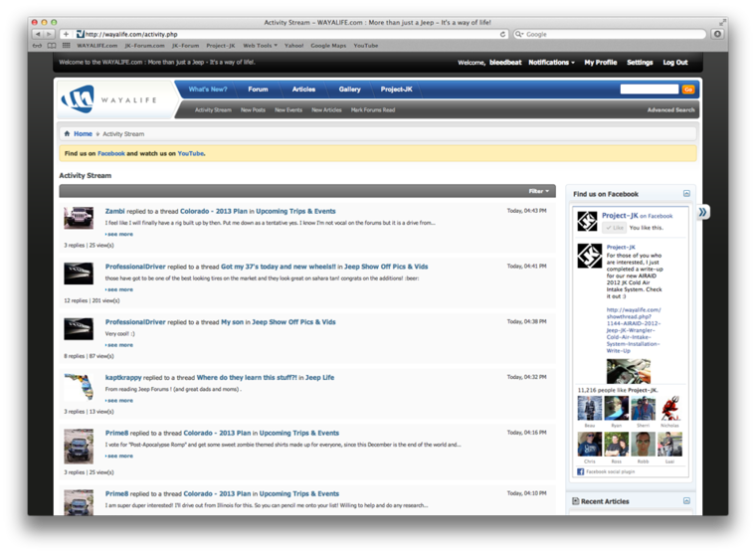Click the Mark Forums Read link
This screenshot has width=756, height=554.
coord(373,110)
